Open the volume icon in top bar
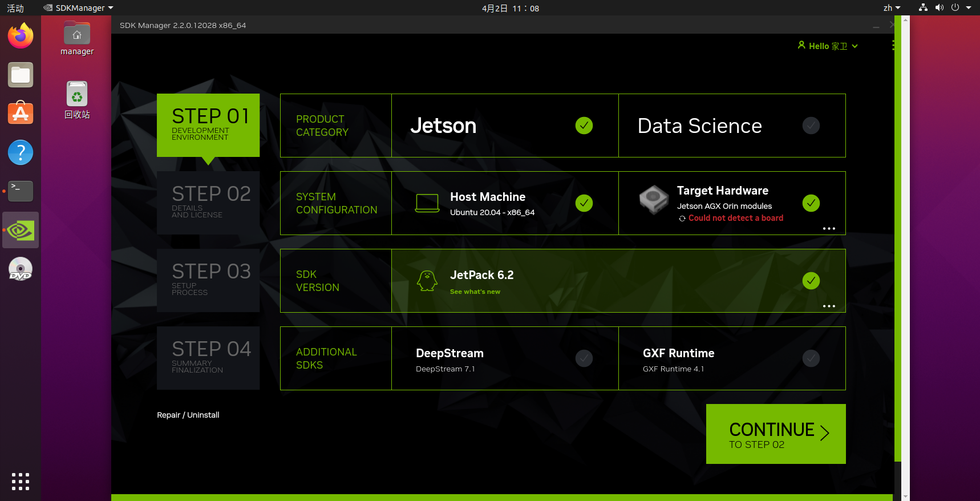Screen dimensions: 980x501 939,7
